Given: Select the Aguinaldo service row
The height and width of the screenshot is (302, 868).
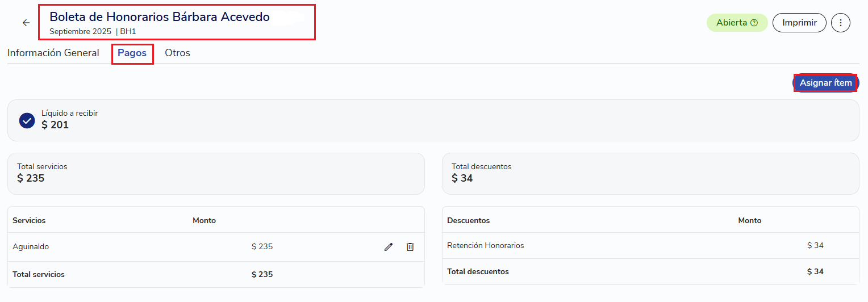Looking at the screenshot, I should (216, 247).
